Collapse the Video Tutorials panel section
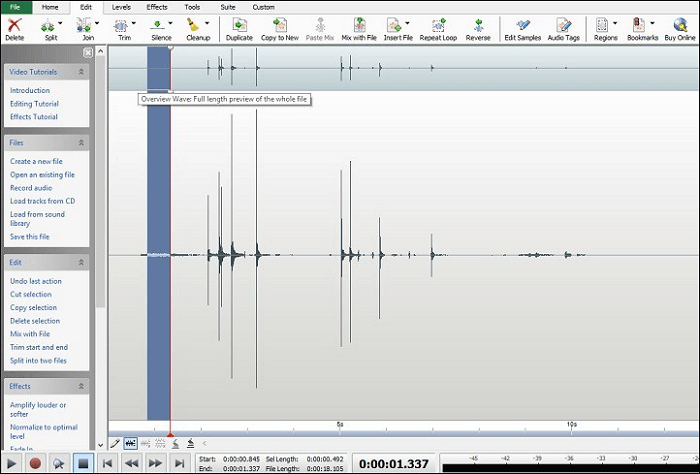The image size is (700, 474). tap(81, 72)
